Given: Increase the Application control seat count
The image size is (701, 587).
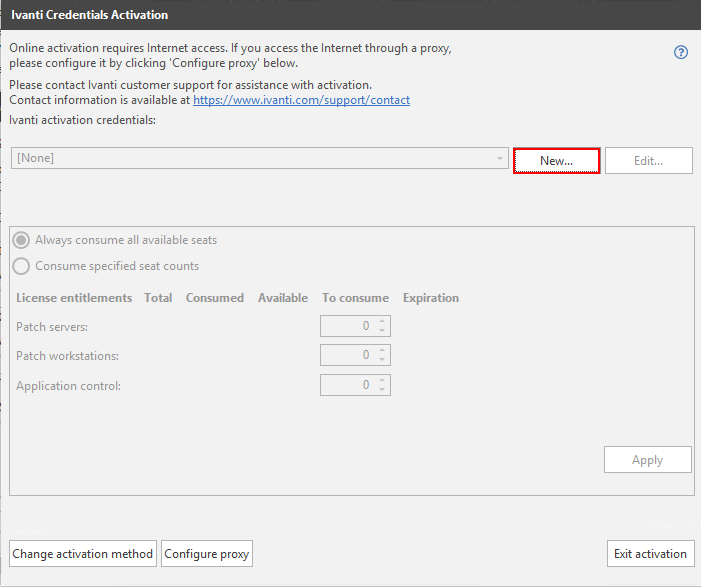Looking at the screenshot, I should click(x=382, y=380).
